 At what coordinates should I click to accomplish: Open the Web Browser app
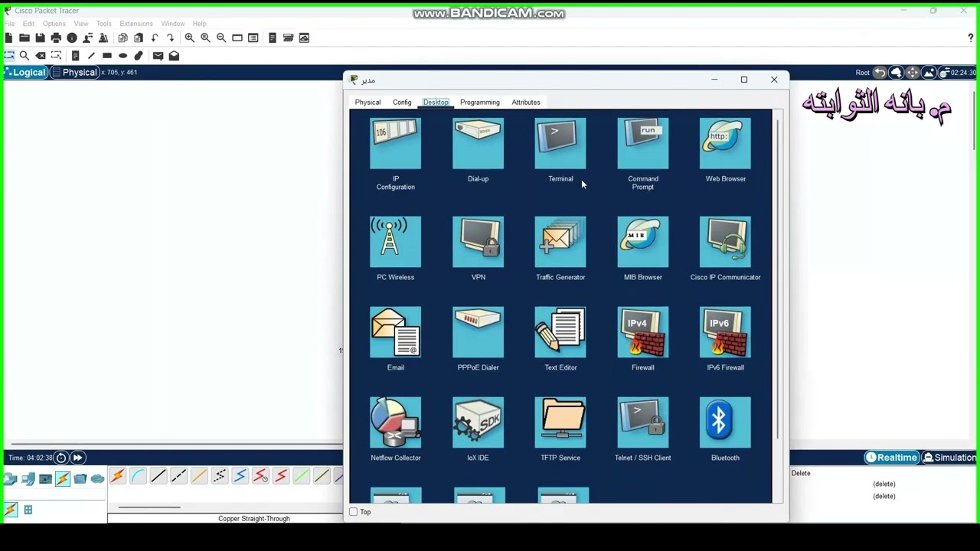pyautogui.click(x=725, y=144)
